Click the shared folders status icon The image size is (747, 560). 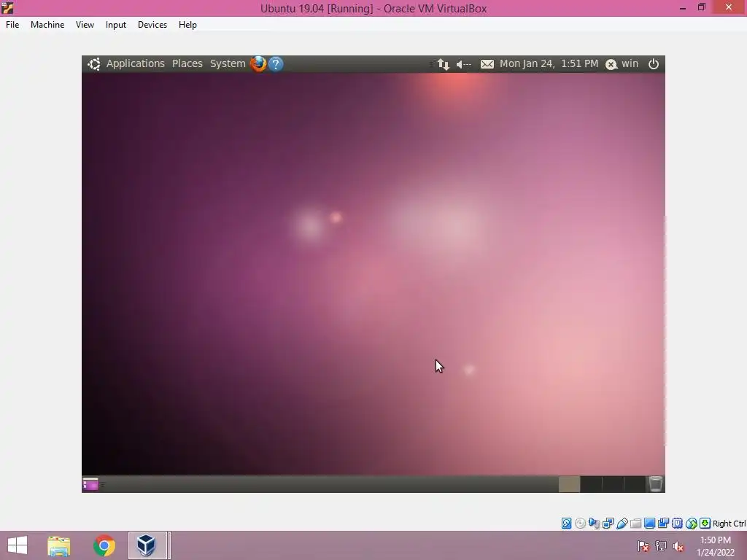[x=635, y=524]
